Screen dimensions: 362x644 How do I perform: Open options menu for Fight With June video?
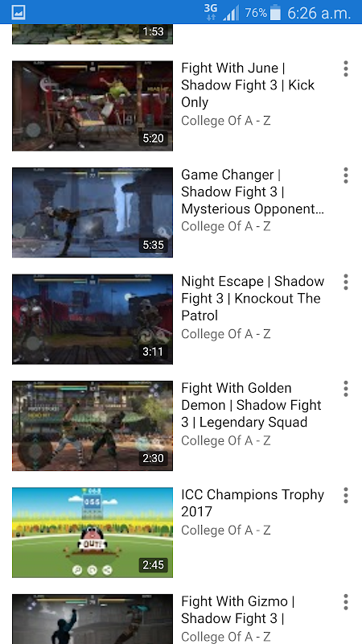[x=346, y=68]
